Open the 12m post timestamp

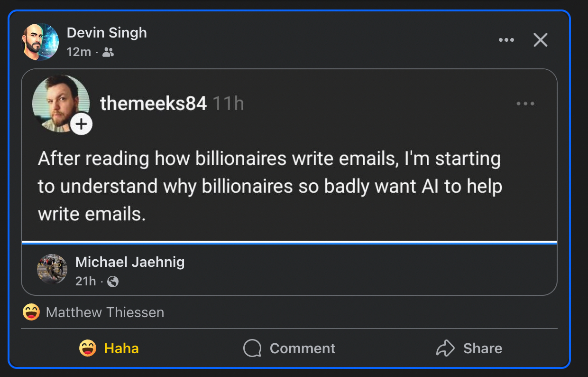pos(79,52)
